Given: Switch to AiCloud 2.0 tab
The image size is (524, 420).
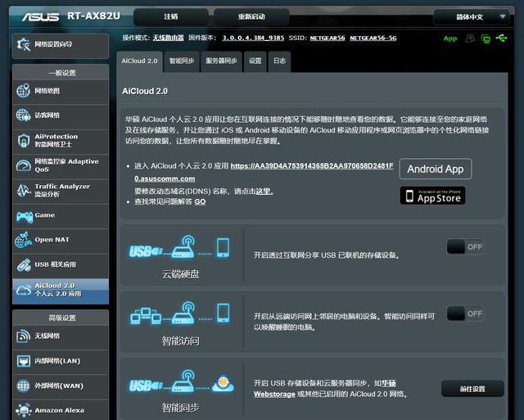Looking at the screenshot, I should click(x=139, y=61).
